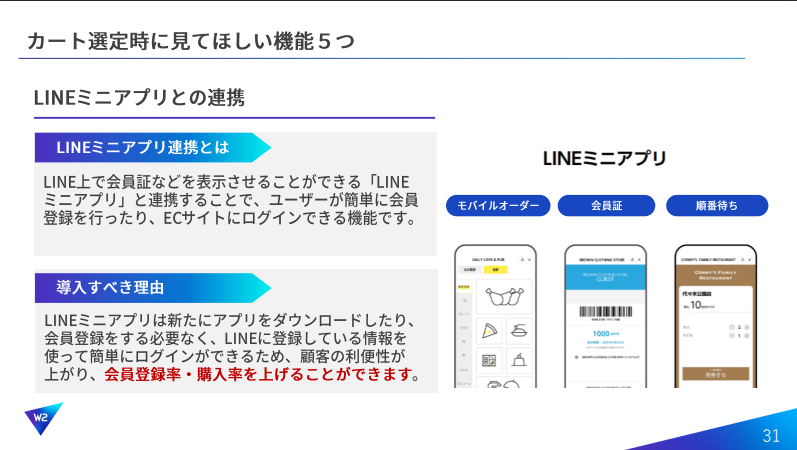Click the heading LINEミニアプリとの連携
This screenshot has height=450, width=797.
(139, 98)
